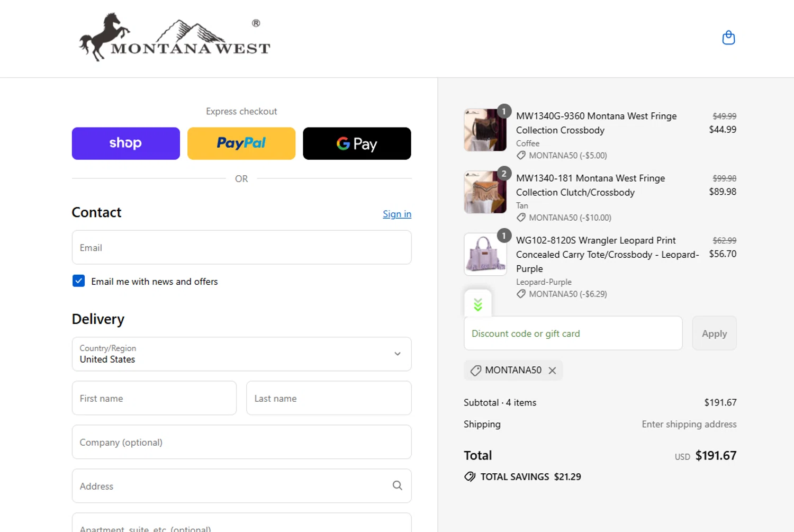The width and height of the screenshot is (794, 532).
Task: Pay with Shop Pay express button
Action: tap(126, 143)
